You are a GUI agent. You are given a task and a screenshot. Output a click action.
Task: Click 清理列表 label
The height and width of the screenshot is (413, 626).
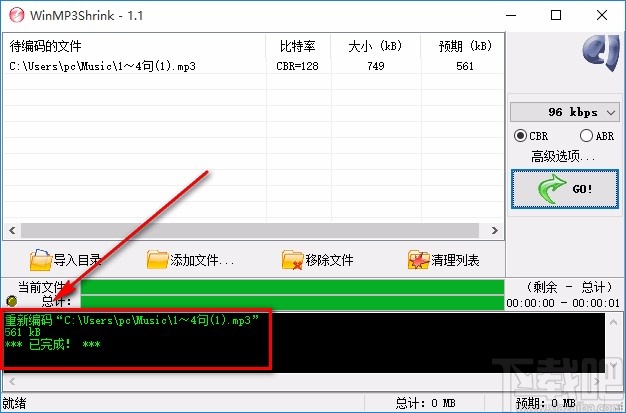point(455,260)
